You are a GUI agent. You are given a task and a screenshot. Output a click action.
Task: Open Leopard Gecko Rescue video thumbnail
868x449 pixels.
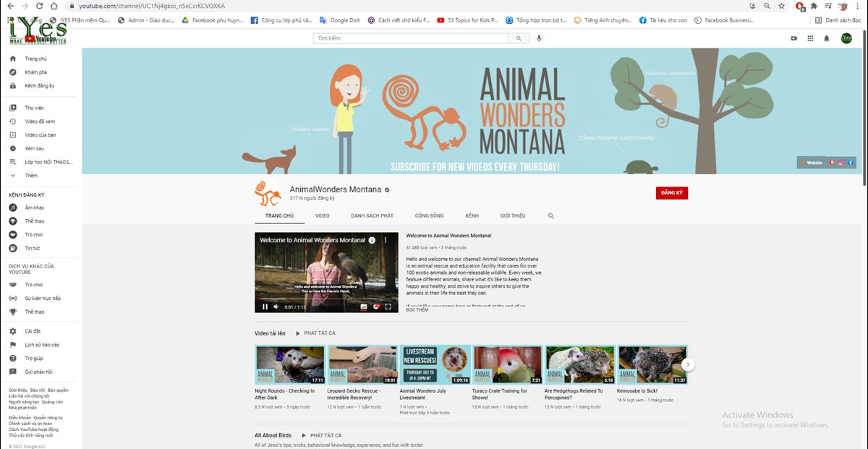point(362,364)
